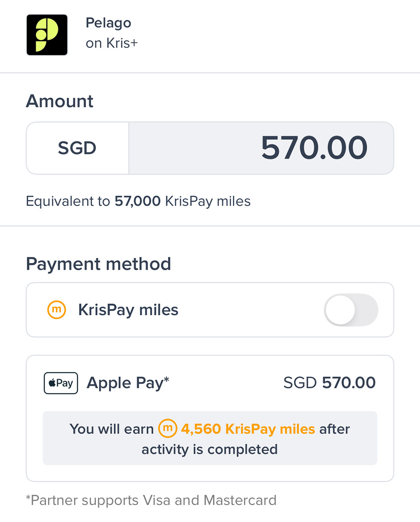
Task: Click the Visa and Mastercard partner note
Action: click(x=151, y=500)
